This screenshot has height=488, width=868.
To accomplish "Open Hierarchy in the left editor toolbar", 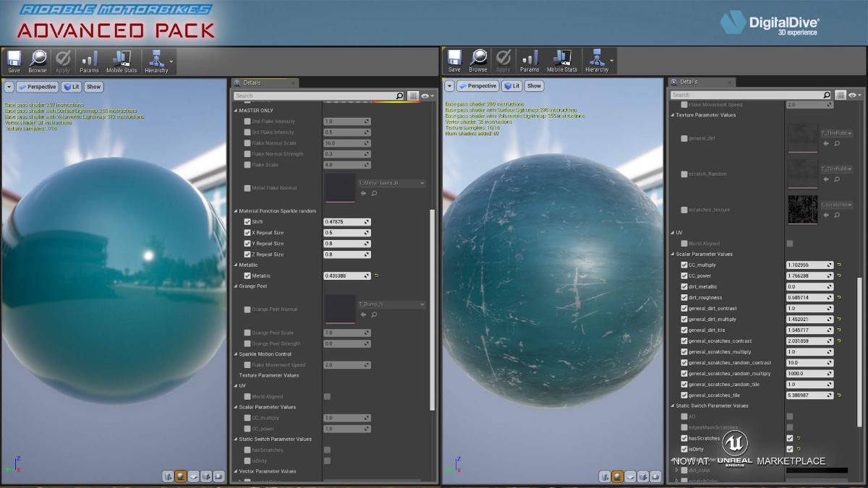I will 156,61.
